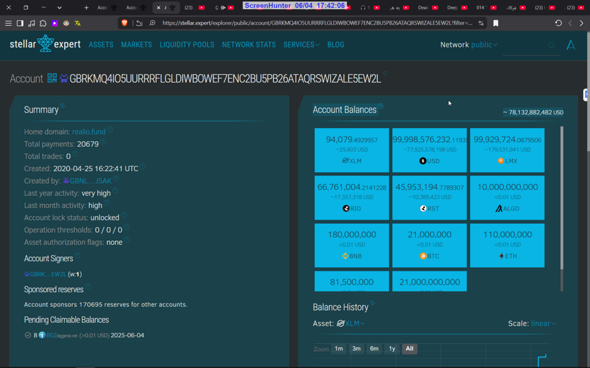Screen dimensions: 590x368
Task: Set chart zoom to 6m
Action: pos(374,349)
